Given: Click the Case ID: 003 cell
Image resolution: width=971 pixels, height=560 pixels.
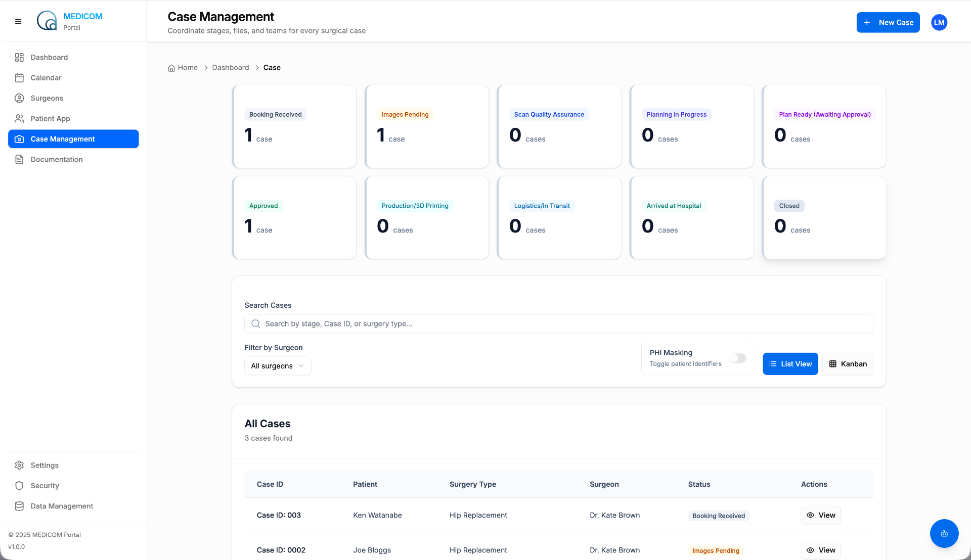Looking at the screenshot, I should coord(279,515).
